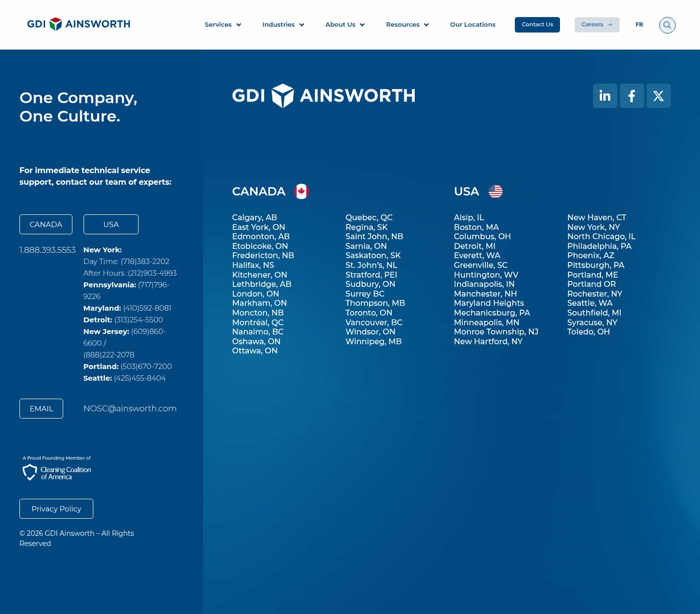Open the Portland, ME location
This screenshot has height=614, width=700.
coord(593,275)
